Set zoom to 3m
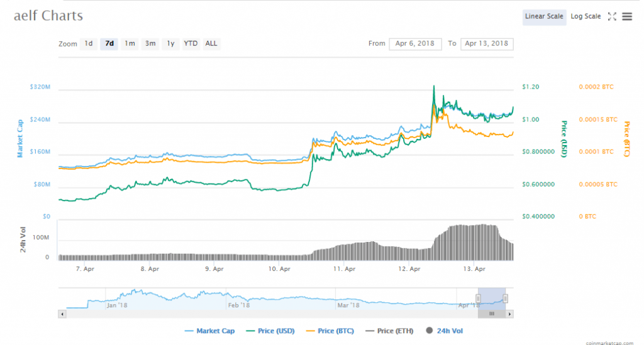This screenshot has width=644, height=345. pyautogui.click(x=150, y=43)
